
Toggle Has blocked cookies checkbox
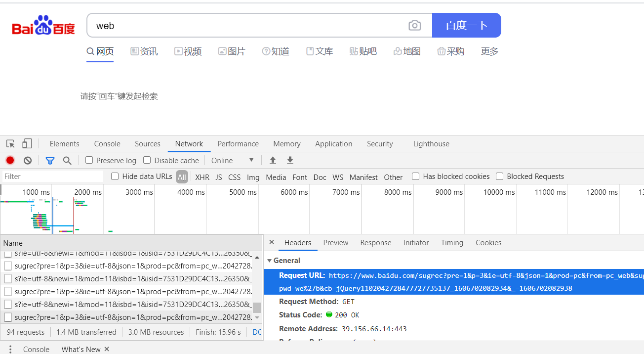416,177
